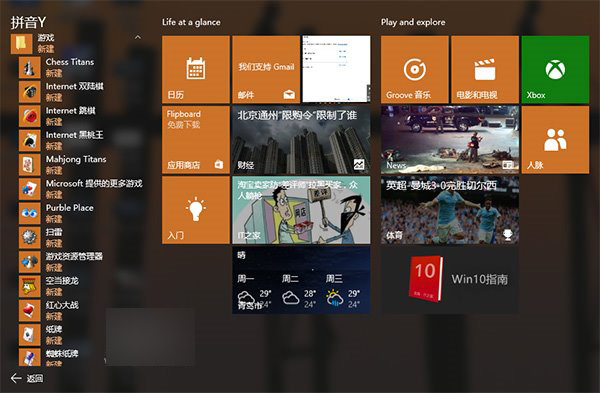
Task: Open the 入门 Get Started tile
Action: tap(196, 210)
